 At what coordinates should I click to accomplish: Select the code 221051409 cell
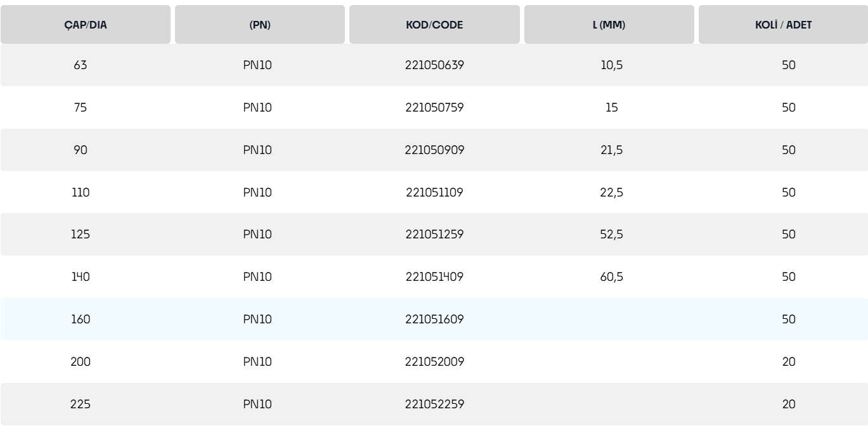434,277
